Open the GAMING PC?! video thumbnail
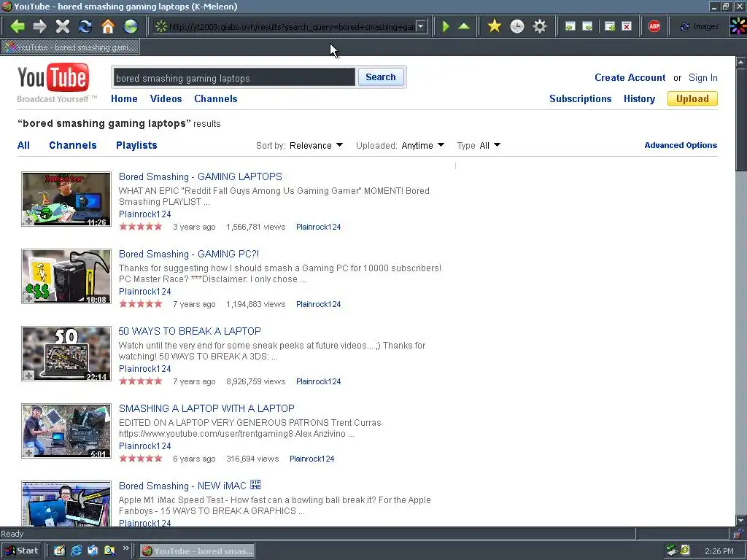This screenshot has height=560, width=747. coord(66,276)
